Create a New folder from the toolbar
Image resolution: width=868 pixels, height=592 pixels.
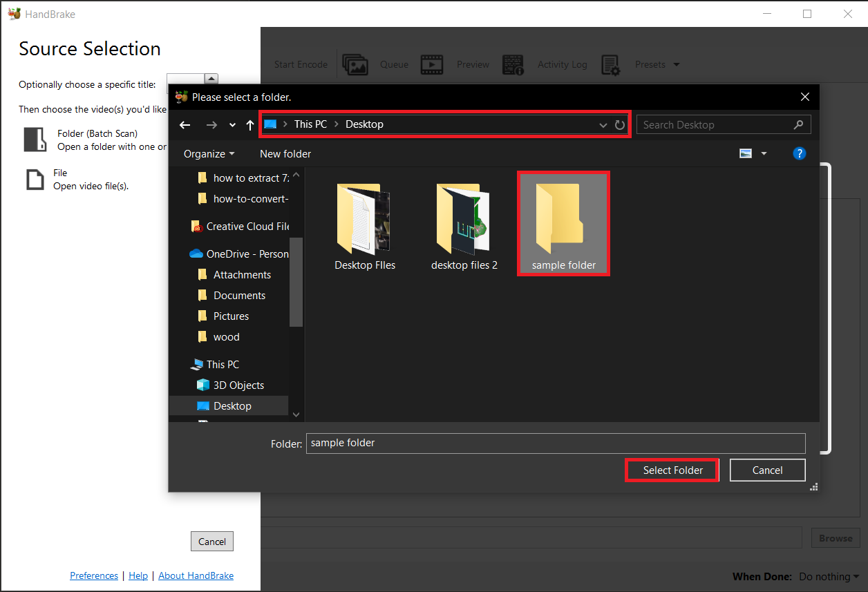click(285, 153)
